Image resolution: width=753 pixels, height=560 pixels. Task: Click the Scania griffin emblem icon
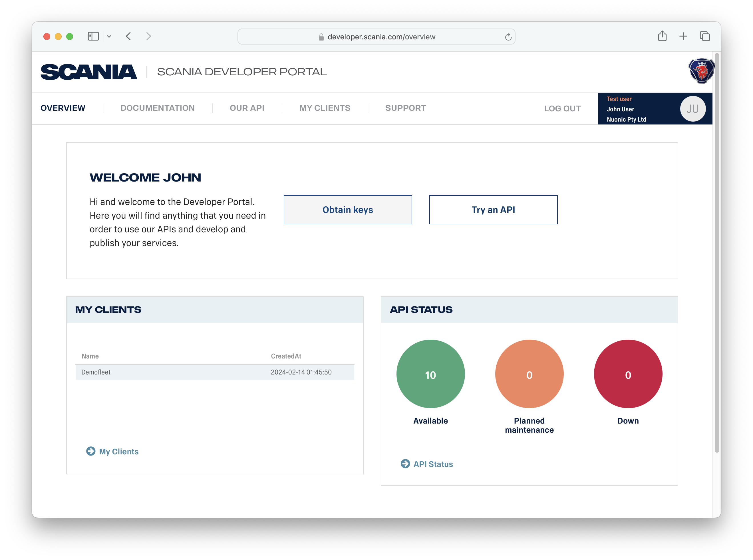(701, 71)
